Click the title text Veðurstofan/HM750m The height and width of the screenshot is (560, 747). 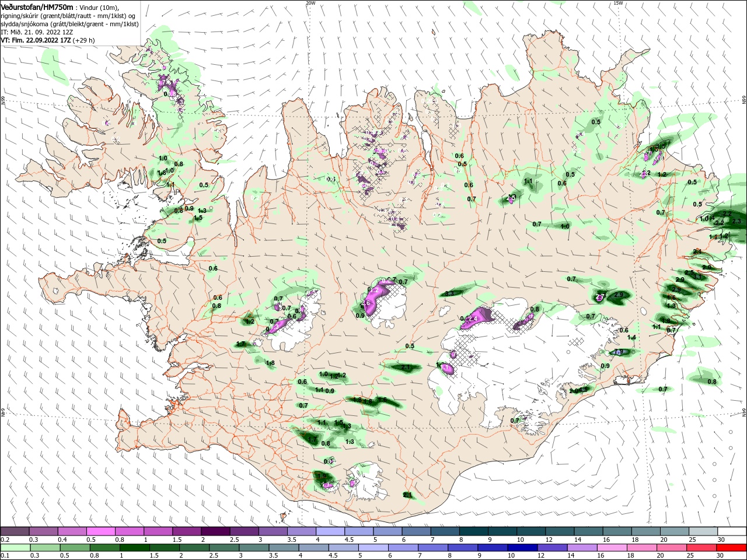pos(37,6)
